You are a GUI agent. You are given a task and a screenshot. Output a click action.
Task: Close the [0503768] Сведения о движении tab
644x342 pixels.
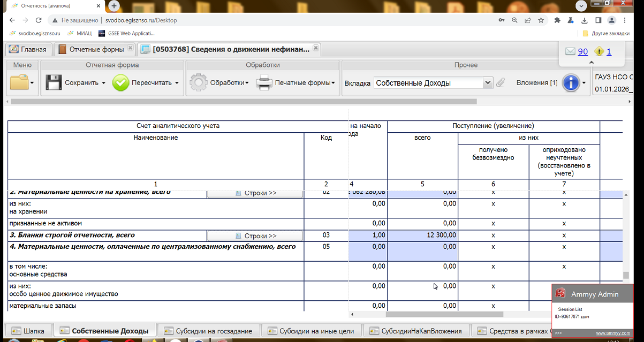click(316, 48)
